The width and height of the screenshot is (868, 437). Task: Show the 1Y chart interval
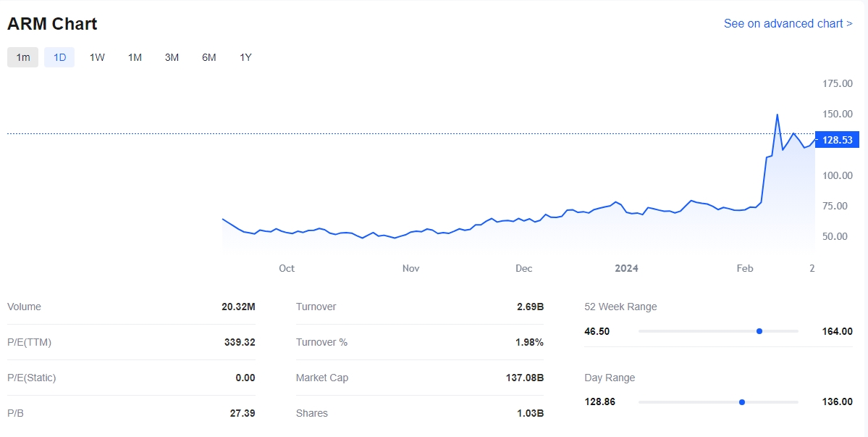(x=246, y=57)
